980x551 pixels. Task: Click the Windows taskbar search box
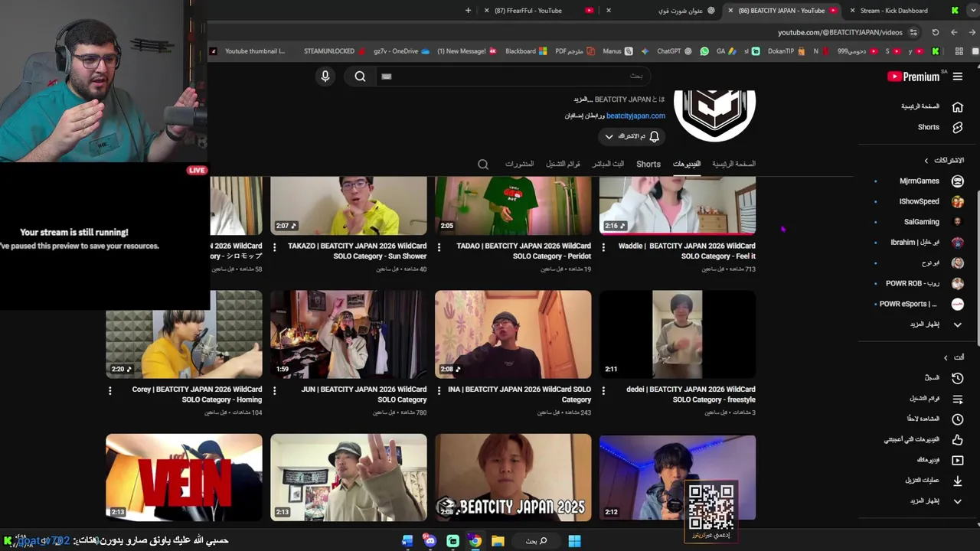[536, 541]
